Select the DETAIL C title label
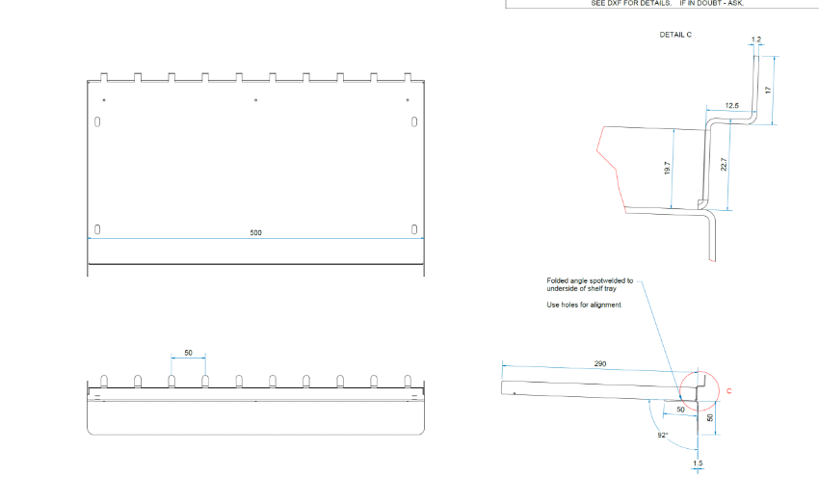819x504 pixels. click(x=675, y=35)
